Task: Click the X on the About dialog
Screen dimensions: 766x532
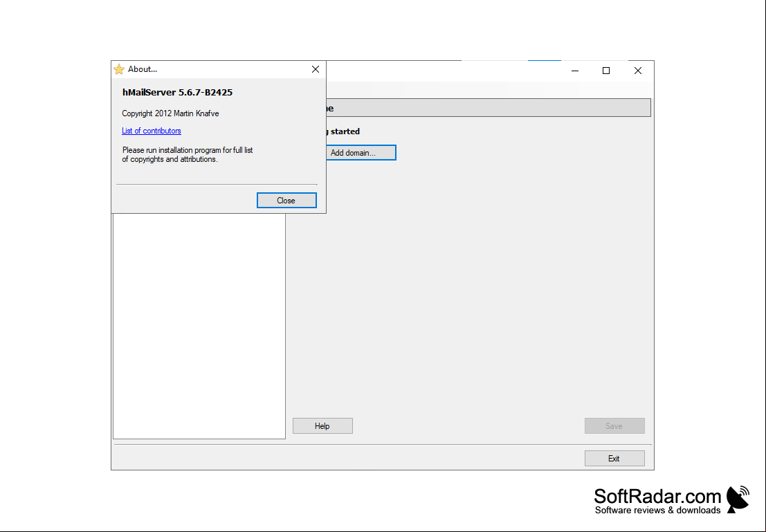Action: (316, 69)
